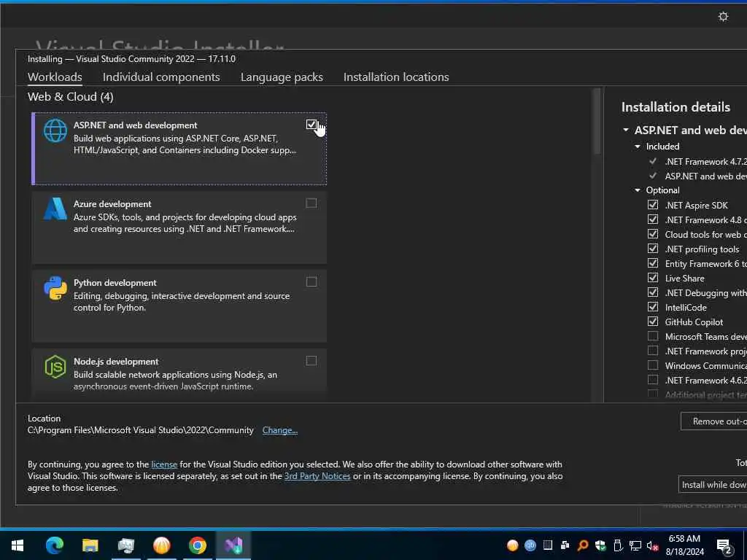Collapse the Included components section

coord(638,146)
